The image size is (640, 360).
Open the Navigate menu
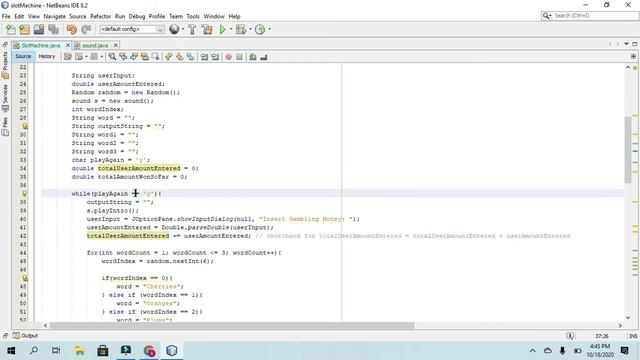54,16
